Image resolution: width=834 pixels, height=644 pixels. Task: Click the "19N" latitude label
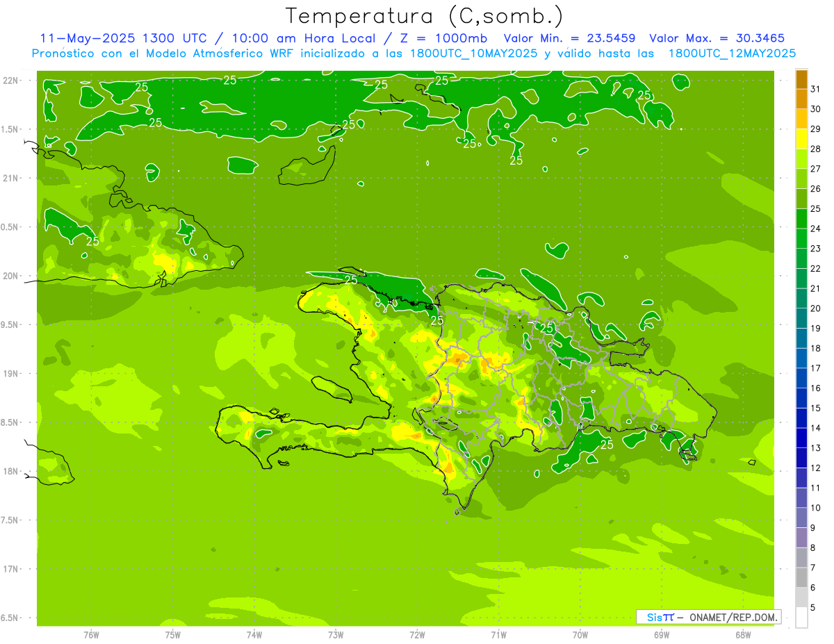point(10,373)
